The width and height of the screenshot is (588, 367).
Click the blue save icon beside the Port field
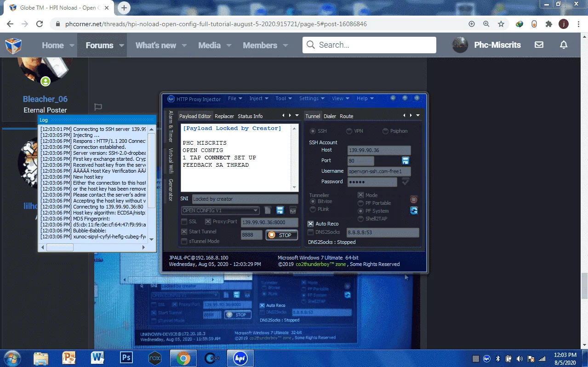405,161
